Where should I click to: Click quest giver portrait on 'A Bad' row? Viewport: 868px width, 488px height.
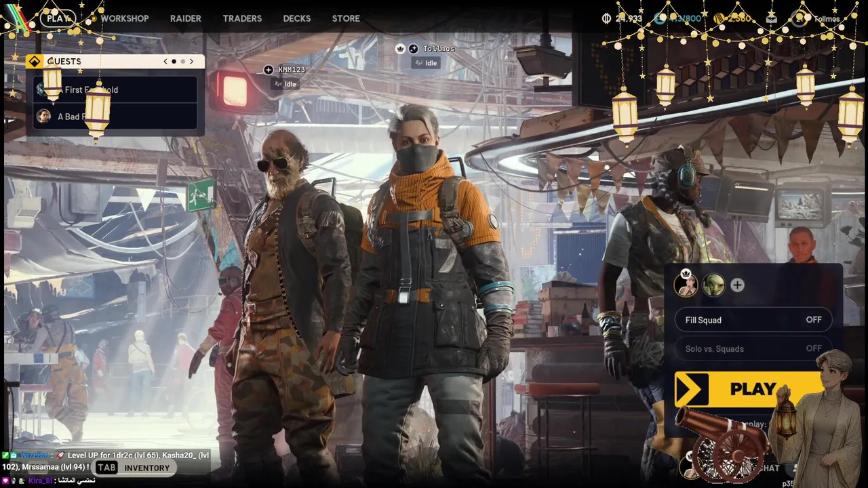[x=43, y=116]
